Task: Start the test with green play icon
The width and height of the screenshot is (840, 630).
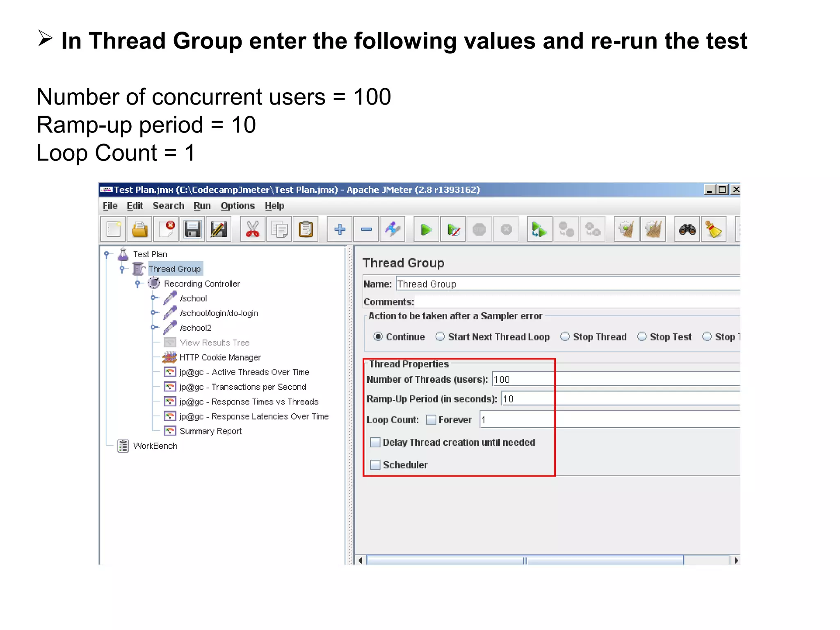Action: pyautogui.click(x=427, y=229)
